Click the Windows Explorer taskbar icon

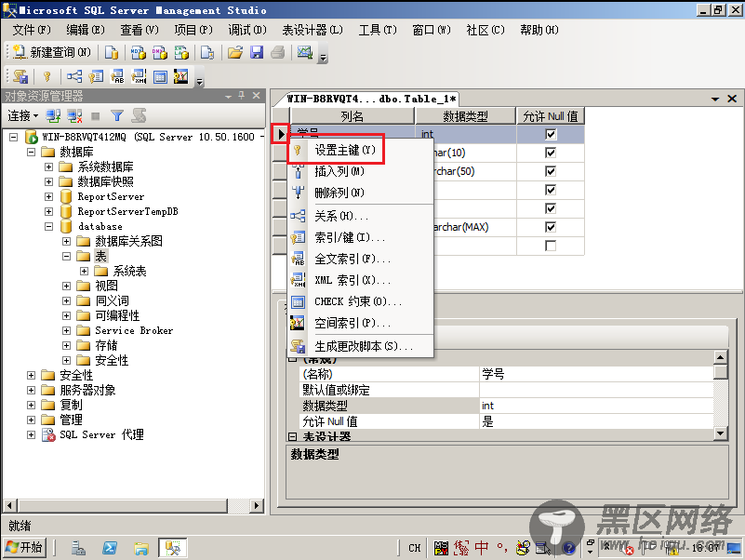coord(141,548)
